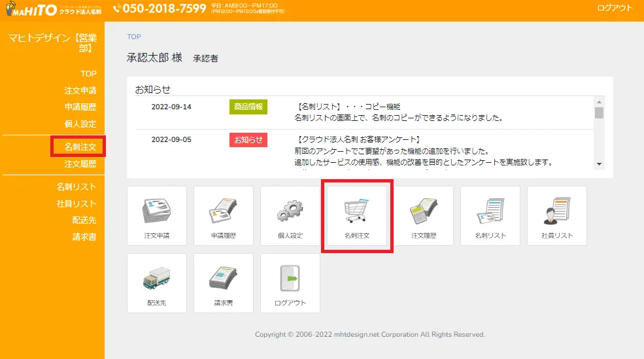Open the 注文申請 business card stack tile
This screenshot has height=359, width=644.
[157, 216]
